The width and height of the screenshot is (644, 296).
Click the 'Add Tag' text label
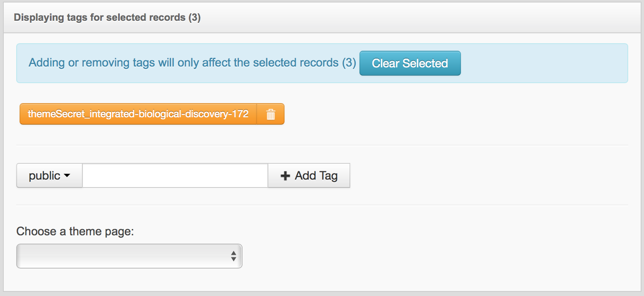(x=316, y=176)
